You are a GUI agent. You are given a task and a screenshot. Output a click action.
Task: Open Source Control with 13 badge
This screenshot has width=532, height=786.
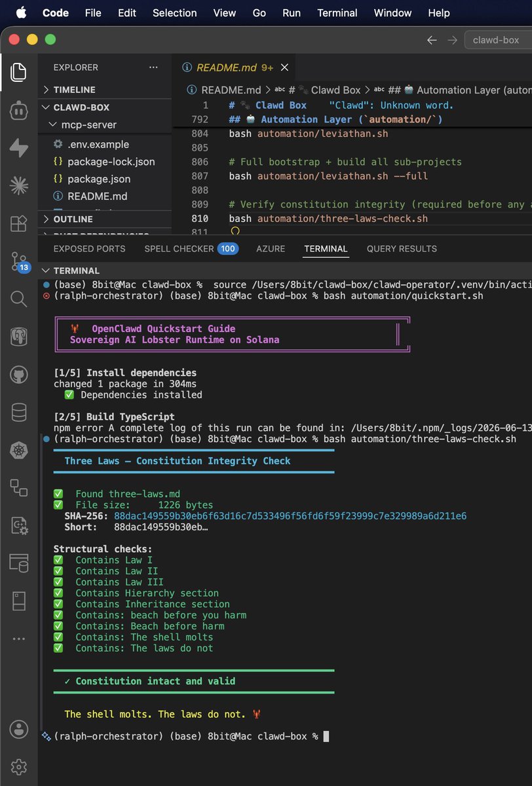point(20,261)
